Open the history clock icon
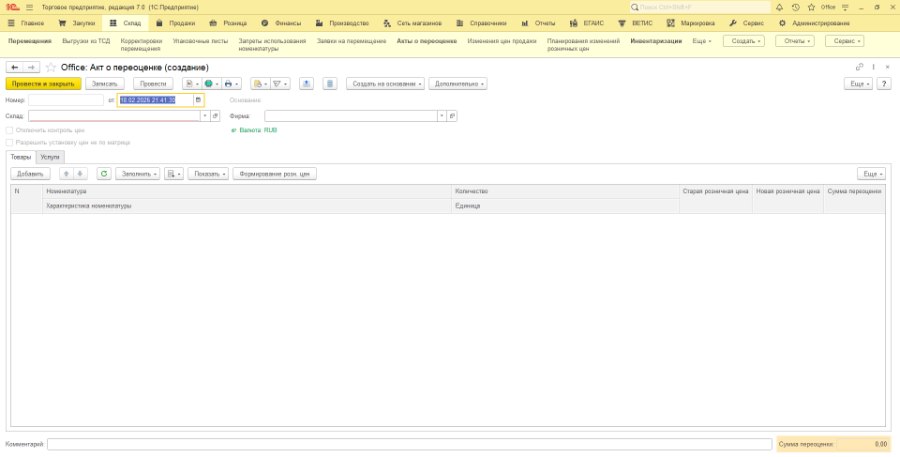 (795, 7)
